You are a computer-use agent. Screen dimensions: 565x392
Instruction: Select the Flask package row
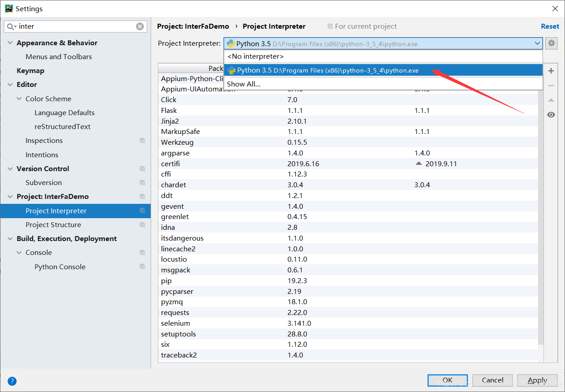pyautogui.click(x=348, y=110)
